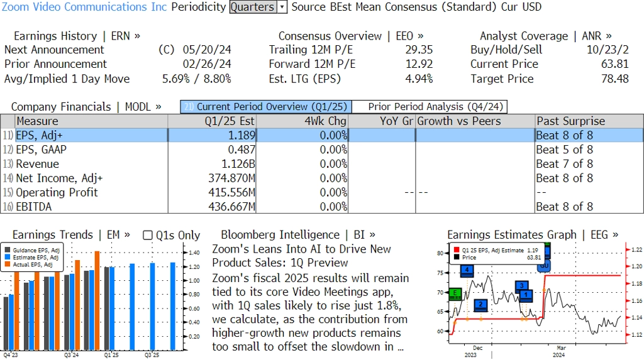The image size is (644, 360).
Task: Click the Measure column header
Action: [x=91, y=121]
